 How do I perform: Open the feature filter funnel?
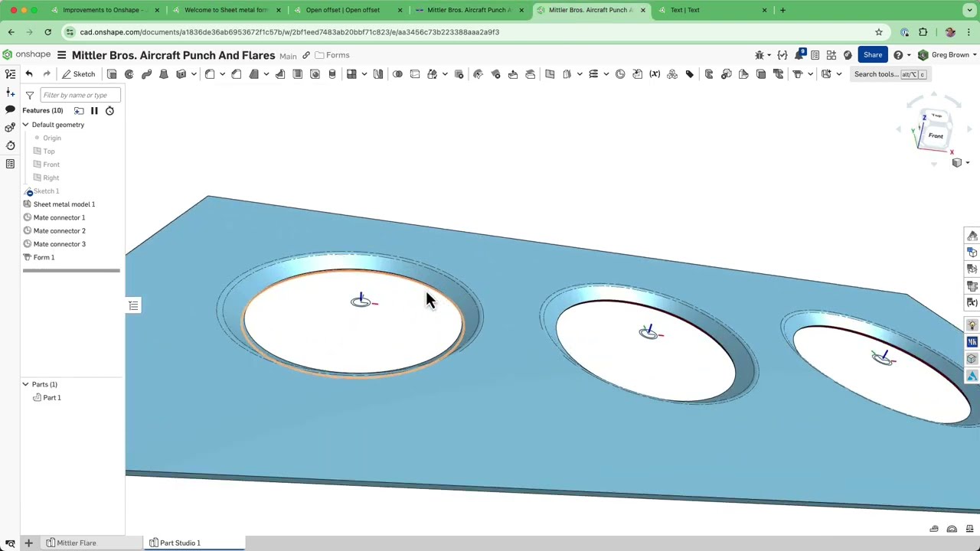30,95
